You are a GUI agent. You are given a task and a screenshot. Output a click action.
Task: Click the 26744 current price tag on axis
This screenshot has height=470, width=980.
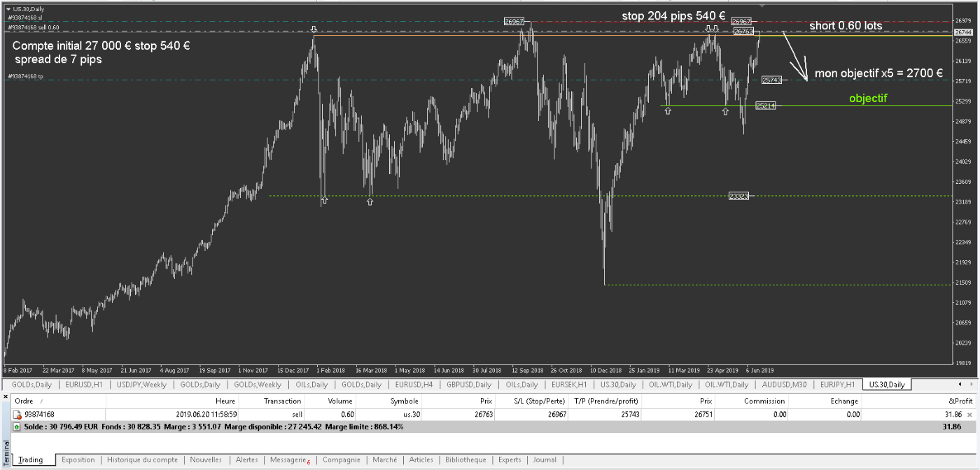coord(963,32)
